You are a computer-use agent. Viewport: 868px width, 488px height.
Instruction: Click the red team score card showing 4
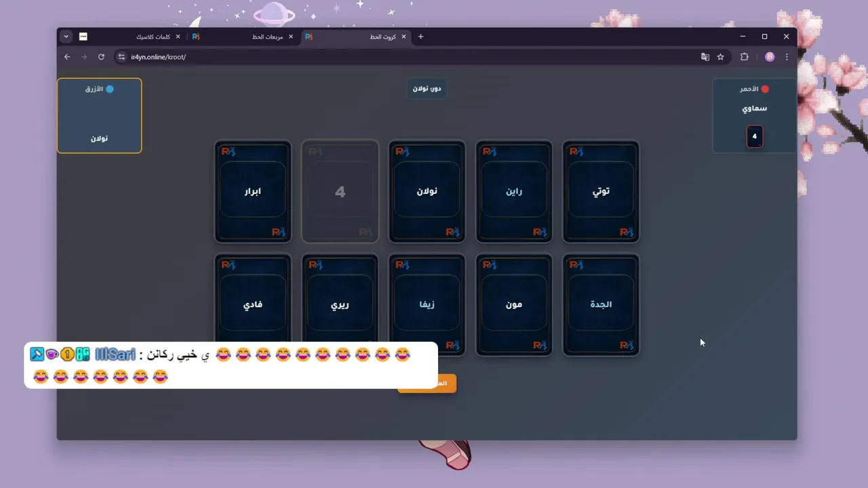(754, 136)
